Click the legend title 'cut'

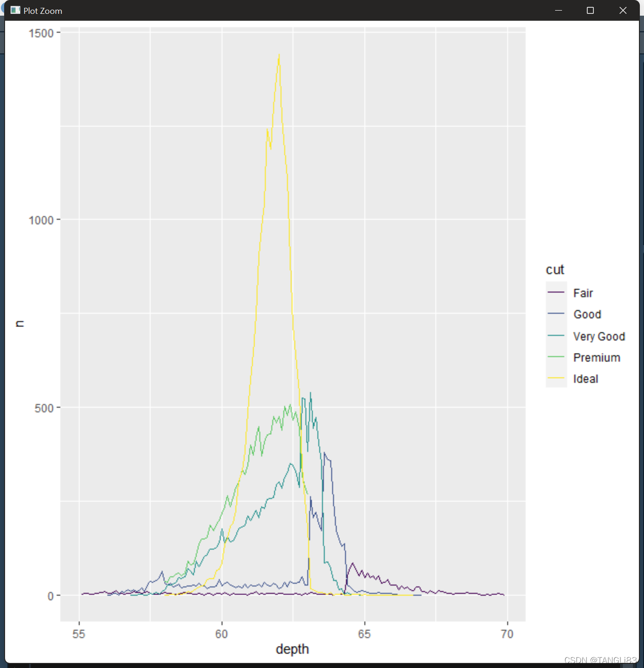555,270
